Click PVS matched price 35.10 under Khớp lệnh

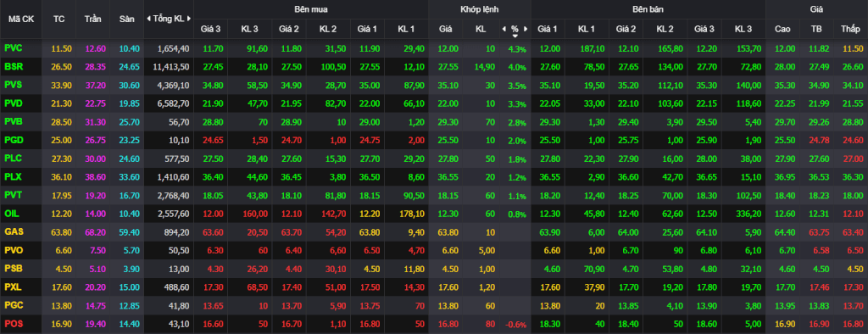[x=448, y=86]
